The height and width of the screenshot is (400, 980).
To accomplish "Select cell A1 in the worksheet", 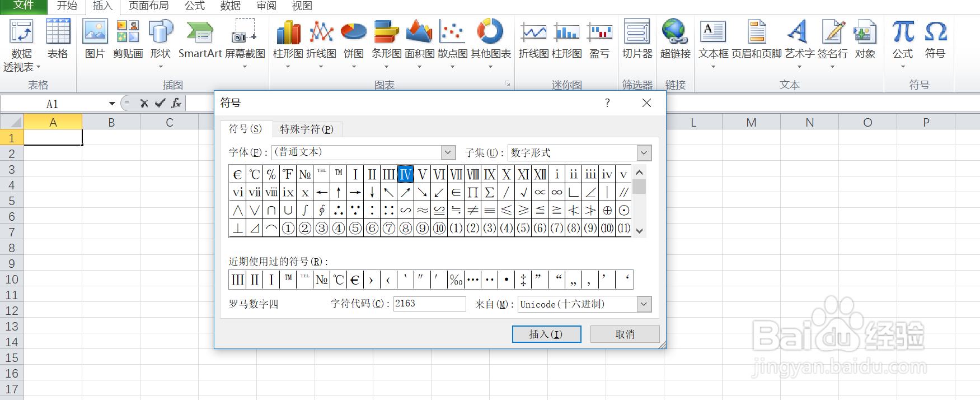I will [x=53, y=138].
